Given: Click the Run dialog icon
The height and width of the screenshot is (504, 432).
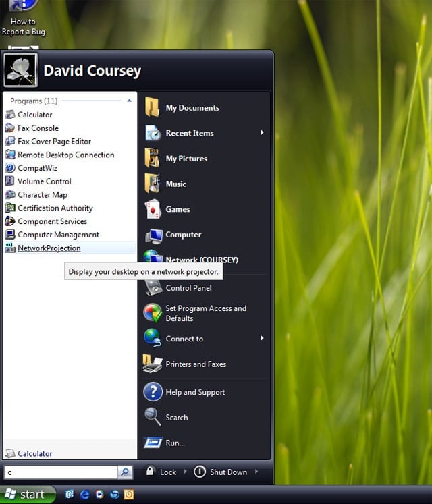Looking at the screenshot, I should tap(153, 443).
